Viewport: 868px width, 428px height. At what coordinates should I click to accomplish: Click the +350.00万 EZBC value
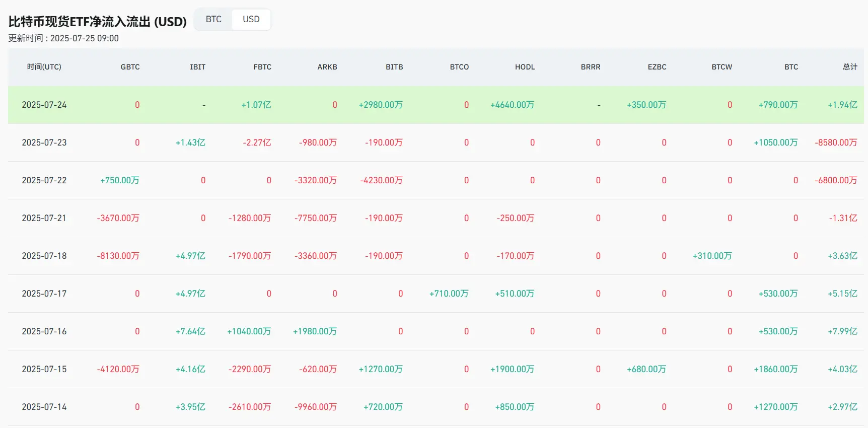tap(646, 105)
